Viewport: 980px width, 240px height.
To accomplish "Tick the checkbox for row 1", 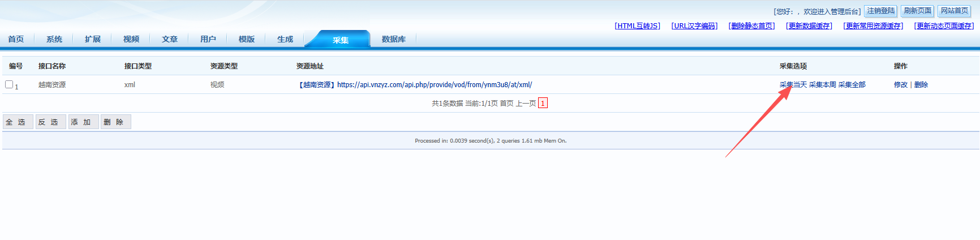I will pyautogui.click(x=9, y=84).
